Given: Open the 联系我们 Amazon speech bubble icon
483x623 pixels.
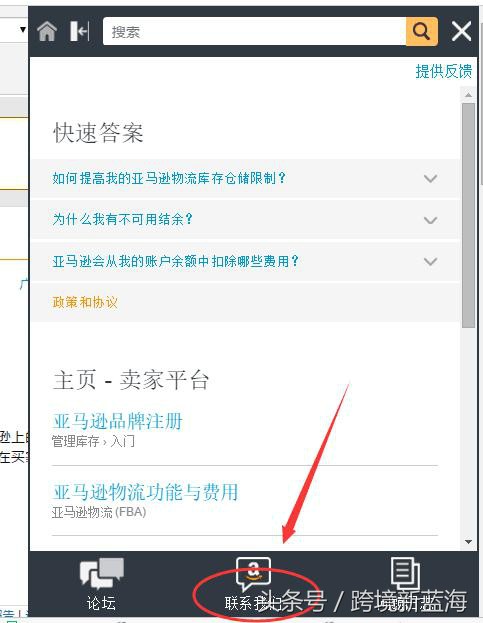Looking at the screenshot, I should coord(253,573).
